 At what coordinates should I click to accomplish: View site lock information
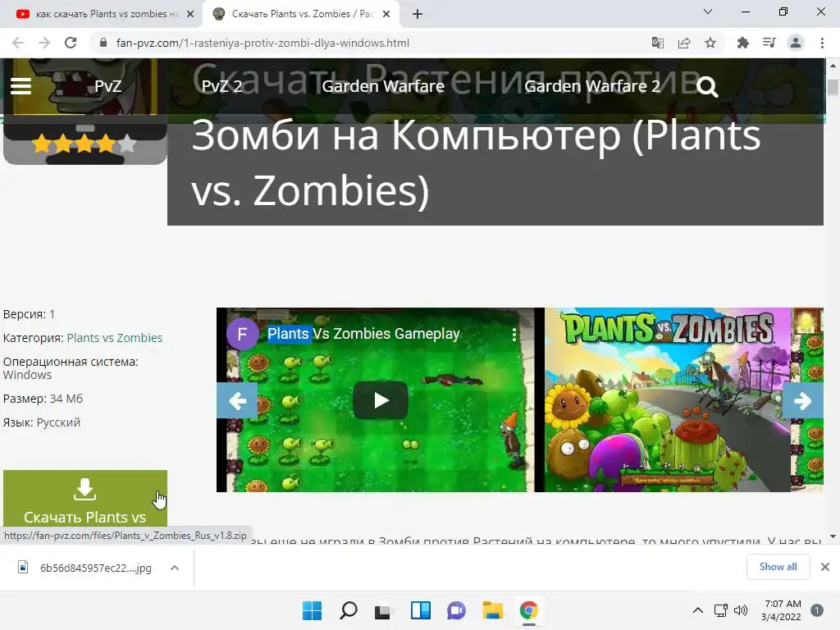point(103,43)
